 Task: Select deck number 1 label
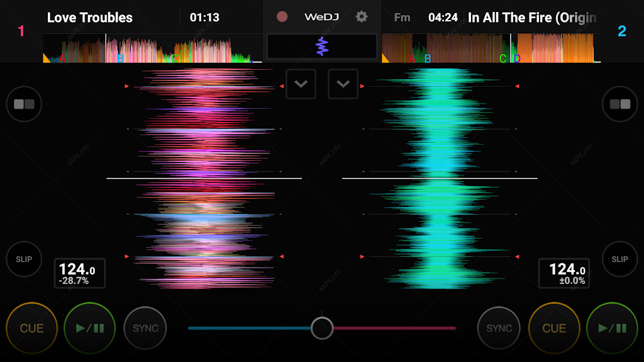click(21, 31)
